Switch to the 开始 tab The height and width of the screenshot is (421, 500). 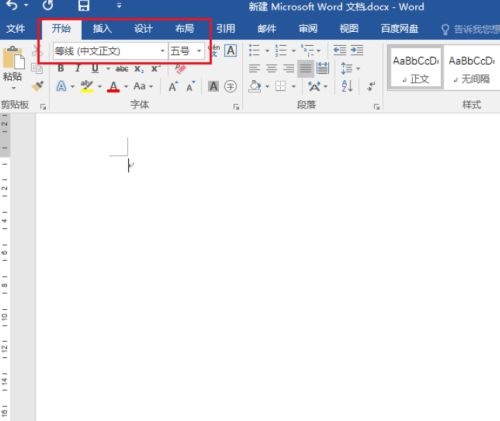[61, 29]
